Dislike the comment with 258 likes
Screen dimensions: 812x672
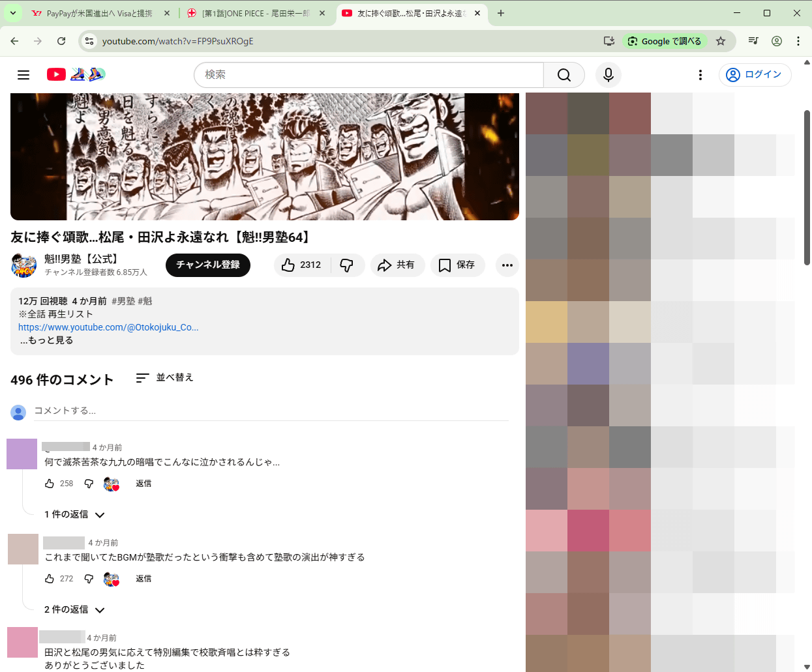[x=89, y=484]
